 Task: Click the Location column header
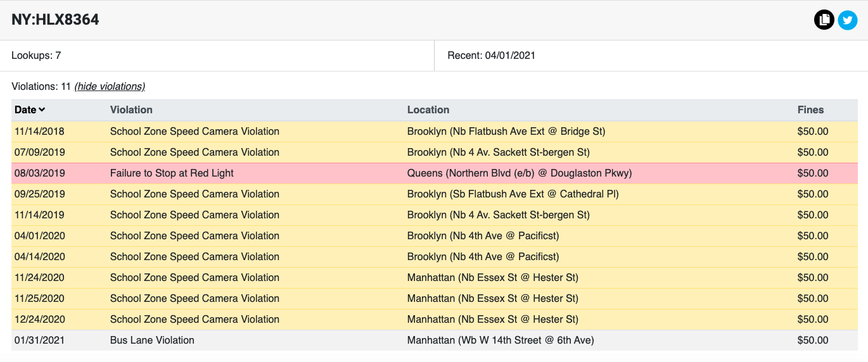click(x=428, y=109)
